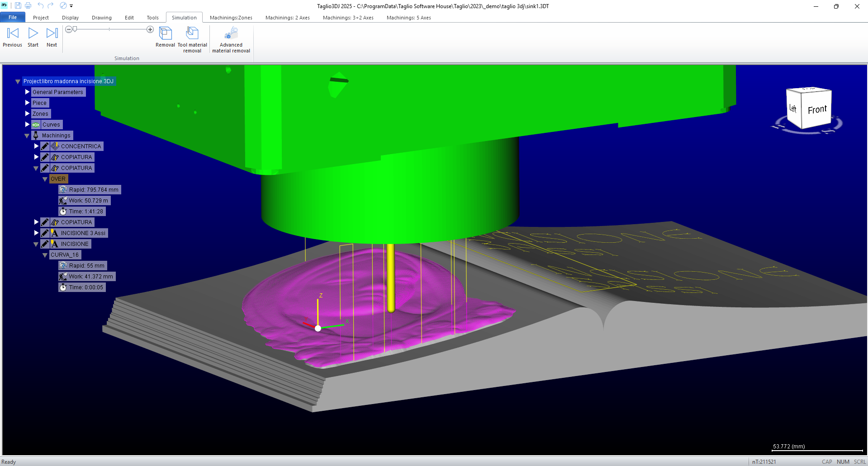The height and width of the screenshot is (466, 868).
Task: Toggle the Curves visibility eye icon
Action: pyautogui.click(x=36, y=125)
